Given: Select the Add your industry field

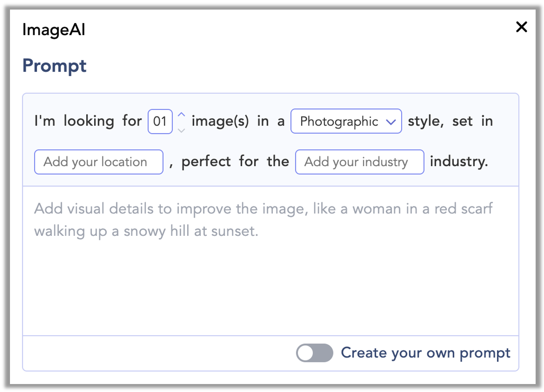Looking at the screenshot, I should tap(359, 162).
